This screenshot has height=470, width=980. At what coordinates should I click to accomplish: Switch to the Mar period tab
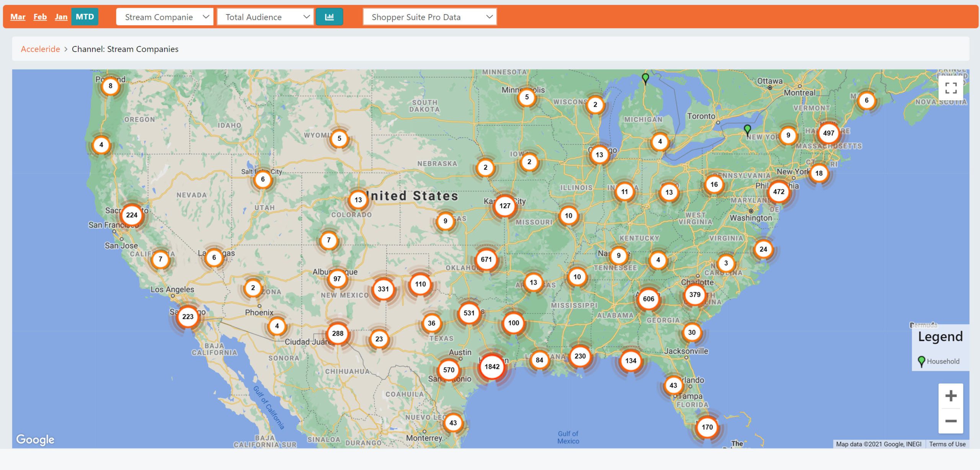(x=18, y=16)
